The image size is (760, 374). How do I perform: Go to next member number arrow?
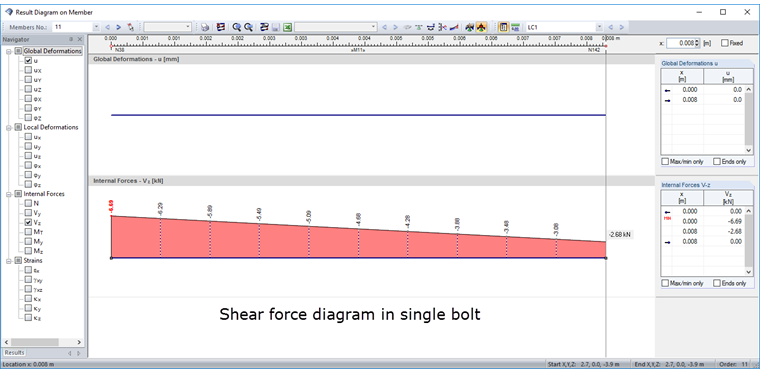(119, 27)
